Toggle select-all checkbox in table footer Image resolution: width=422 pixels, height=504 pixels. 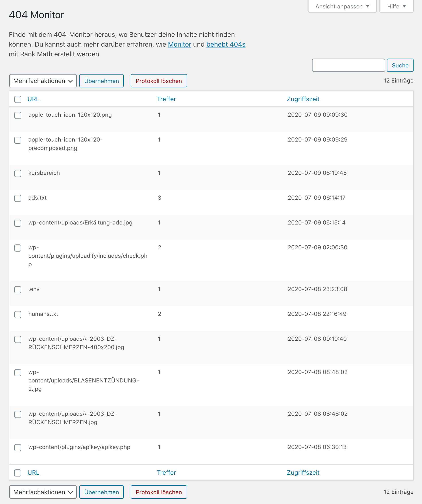coord(18,473)
